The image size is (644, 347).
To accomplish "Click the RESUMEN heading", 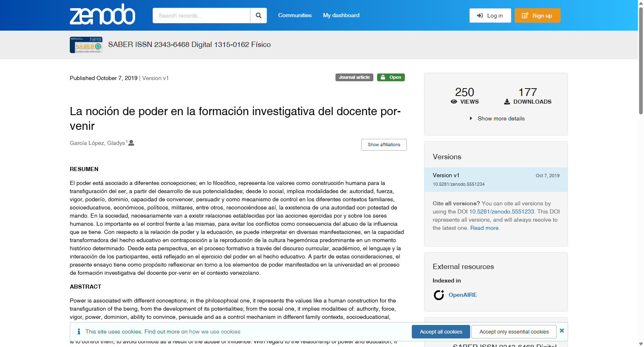I will 84,169.
